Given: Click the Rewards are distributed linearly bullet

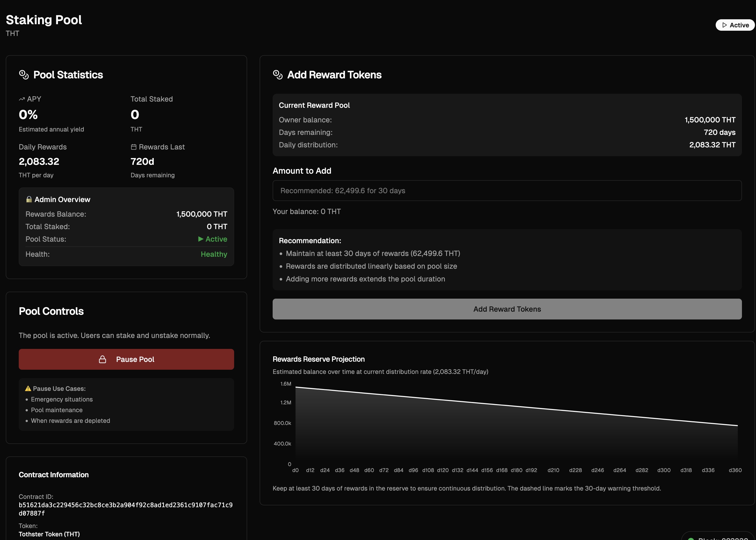Looking at the screenshot, I should pos(371,266).
